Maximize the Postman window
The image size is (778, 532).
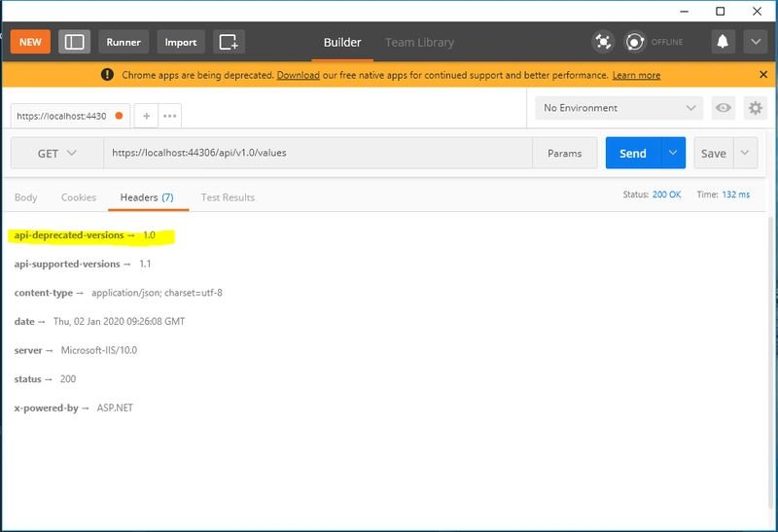click(720, 11)
